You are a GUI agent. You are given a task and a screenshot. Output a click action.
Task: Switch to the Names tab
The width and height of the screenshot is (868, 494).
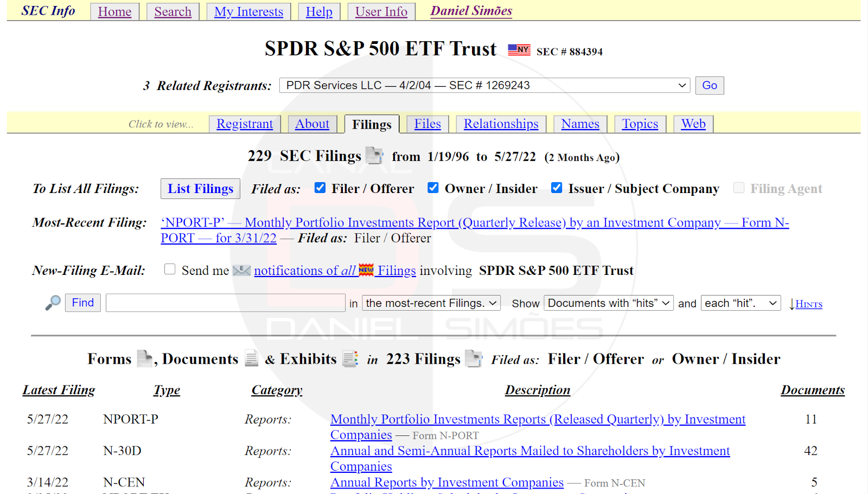coord(580,124)
